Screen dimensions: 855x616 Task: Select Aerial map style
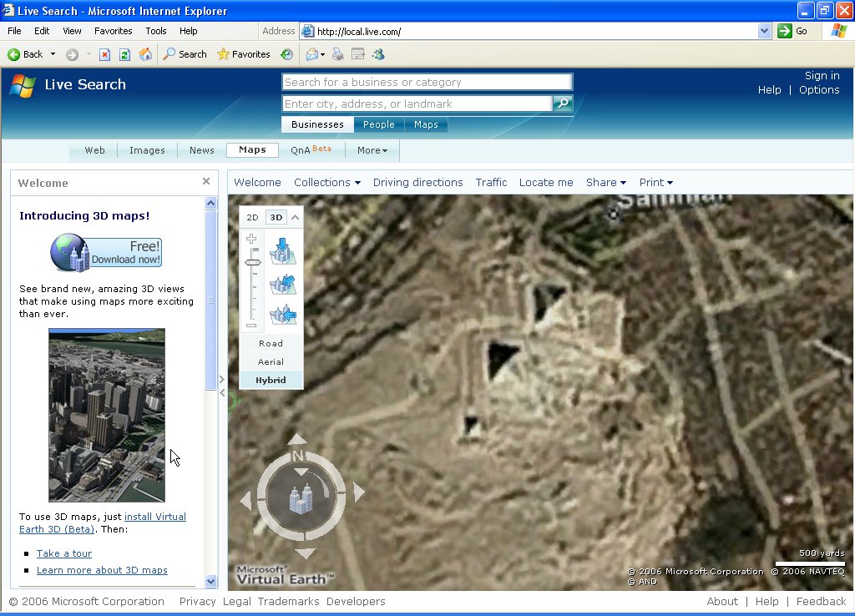271,362
